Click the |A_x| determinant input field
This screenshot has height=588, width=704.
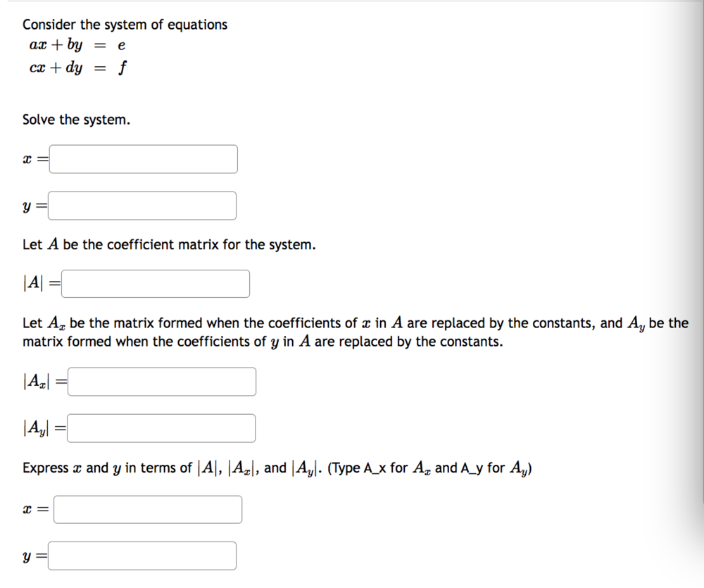coord(161,381)
